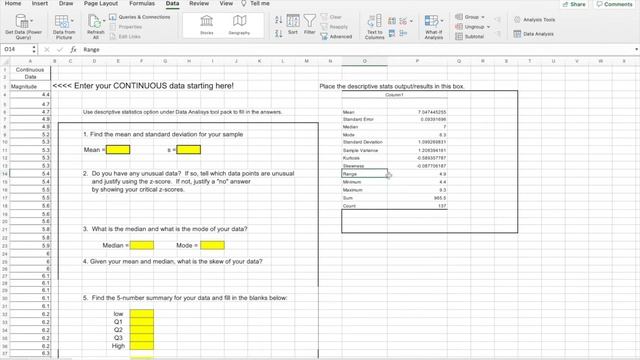Open the Page Layout tab
Viewport: 640px width, 360px height.
tap(101, 3)
